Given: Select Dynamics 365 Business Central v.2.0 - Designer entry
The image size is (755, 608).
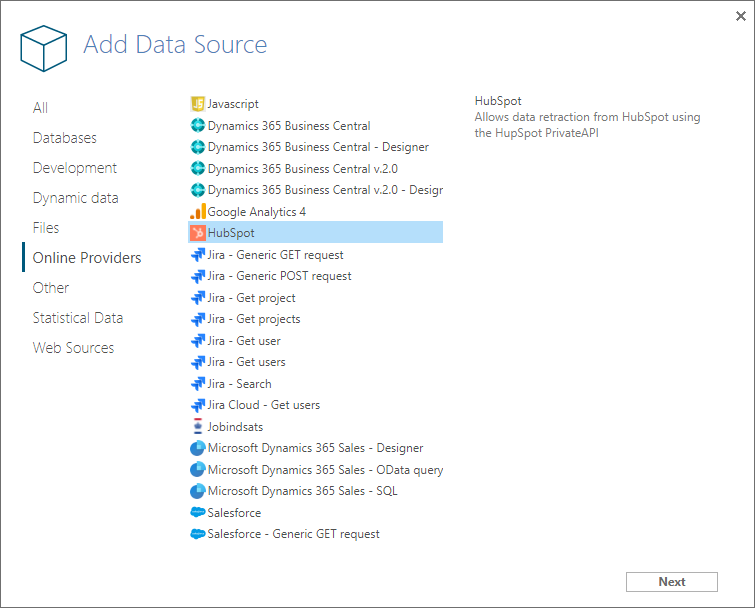Looking at the screenshot, I should point(315,190).
